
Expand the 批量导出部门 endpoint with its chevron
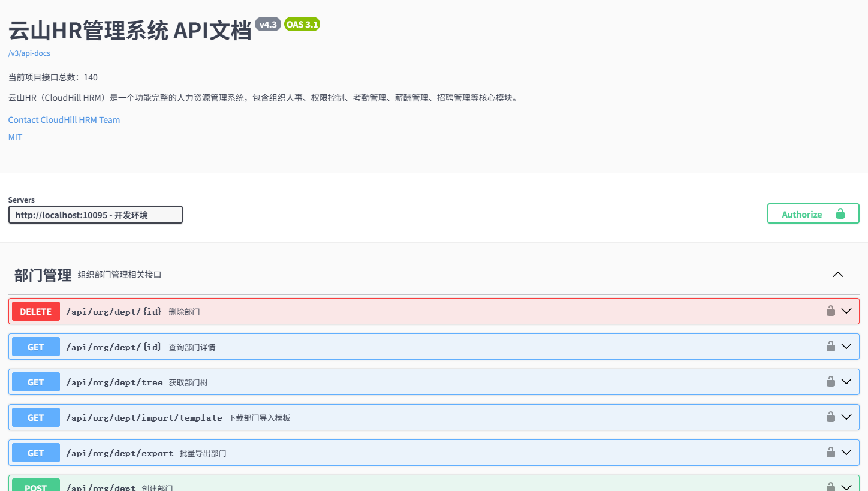[846, 453]
